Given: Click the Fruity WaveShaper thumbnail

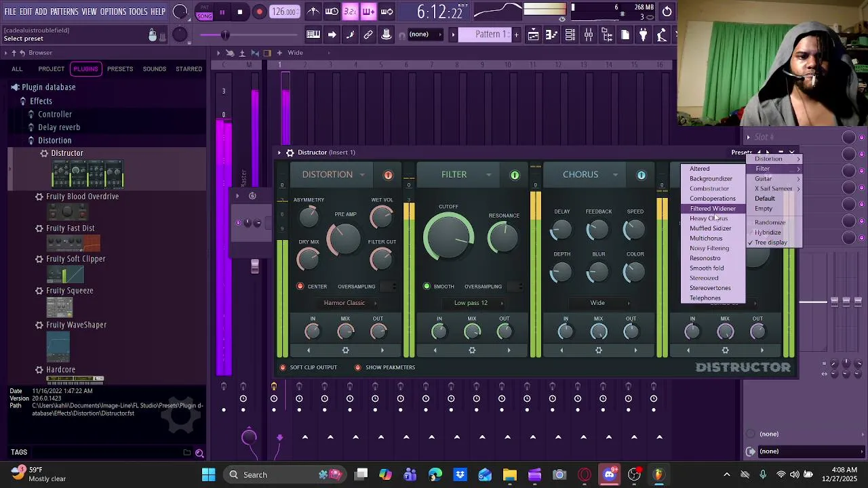Looking at the screenshot, I should pyautogui.click(x=58, y=347).
